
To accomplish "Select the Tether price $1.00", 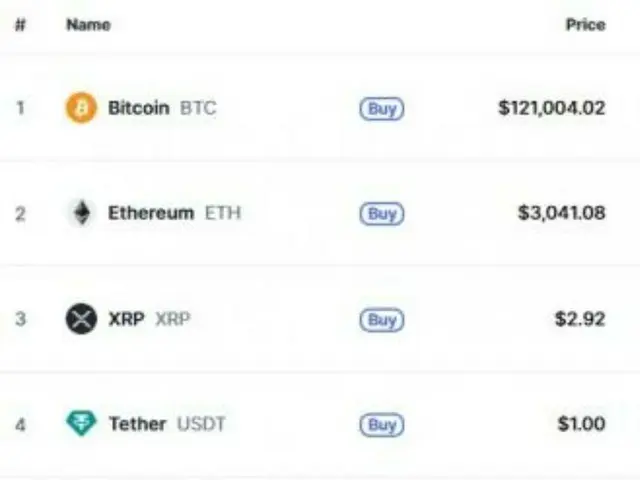I will 581,424.
